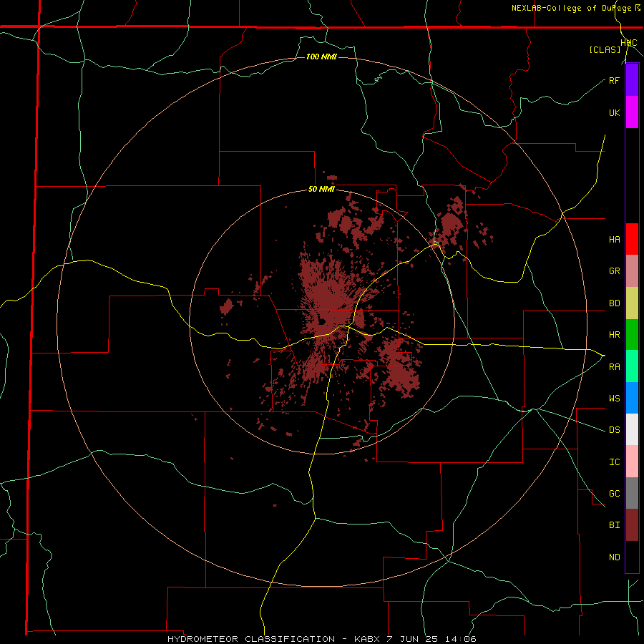Click the BD legend label

tap(614, 303)
